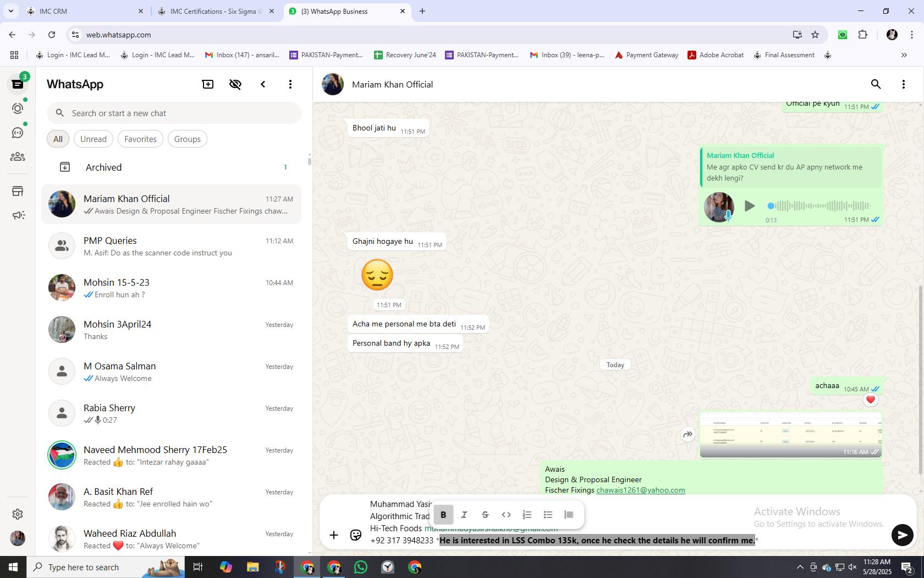Open File Explorer from taskbar
Image resolution: width=924 pixels, height=578 pixels.
(252, 567)
